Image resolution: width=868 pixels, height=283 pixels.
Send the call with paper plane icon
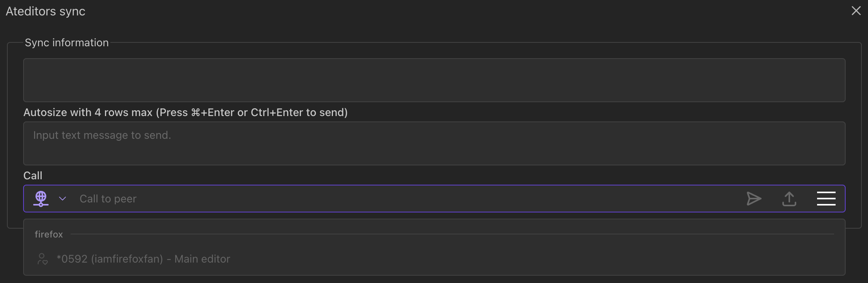pyautogui.click(x=754, y=199)
